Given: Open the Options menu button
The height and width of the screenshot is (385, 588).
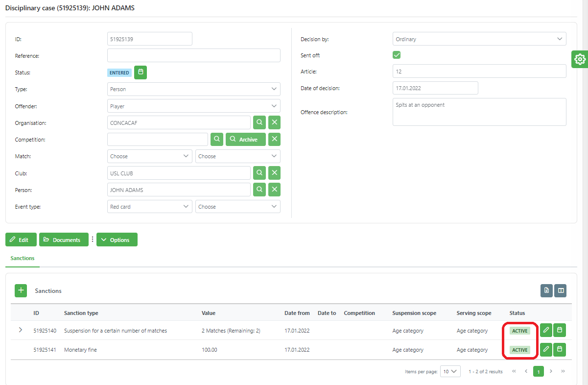Looking at the screenshot, I should click(x=117, y=240).
